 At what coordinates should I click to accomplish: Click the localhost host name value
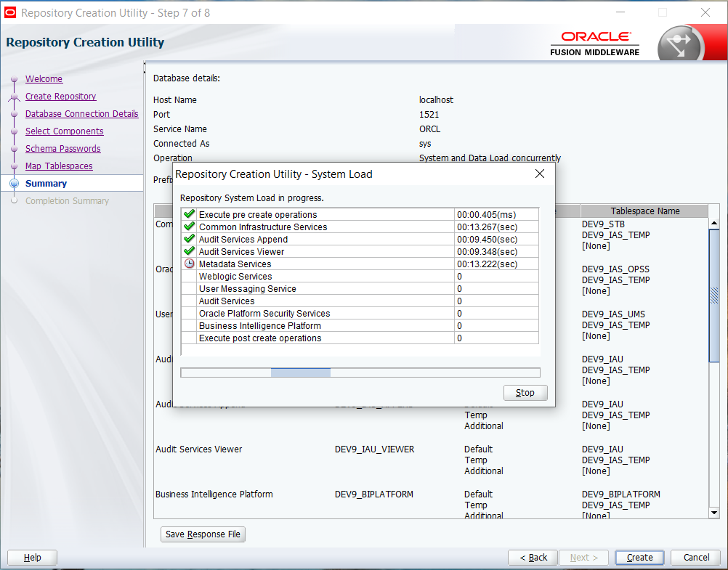[x=436, y=99]
